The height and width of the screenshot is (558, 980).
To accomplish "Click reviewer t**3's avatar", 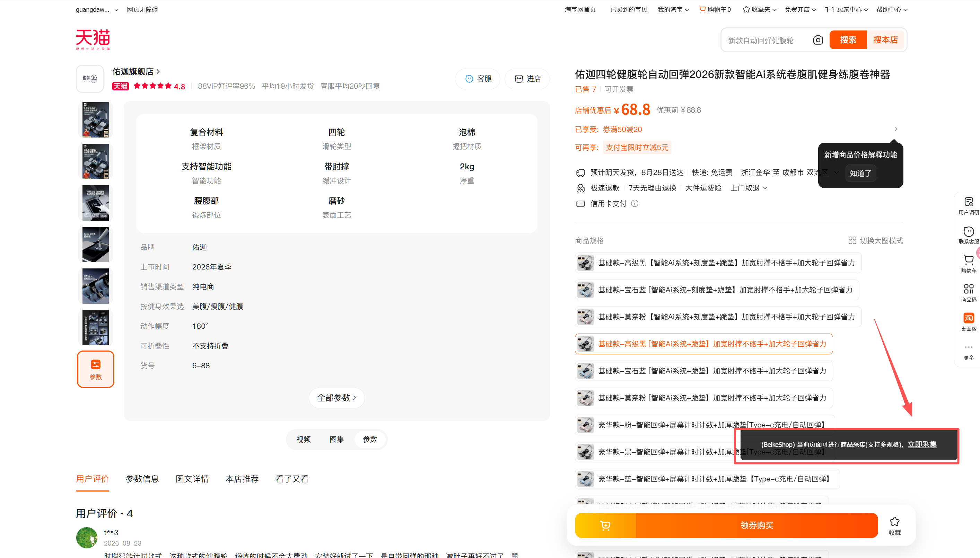I will (x=87, y=538).
